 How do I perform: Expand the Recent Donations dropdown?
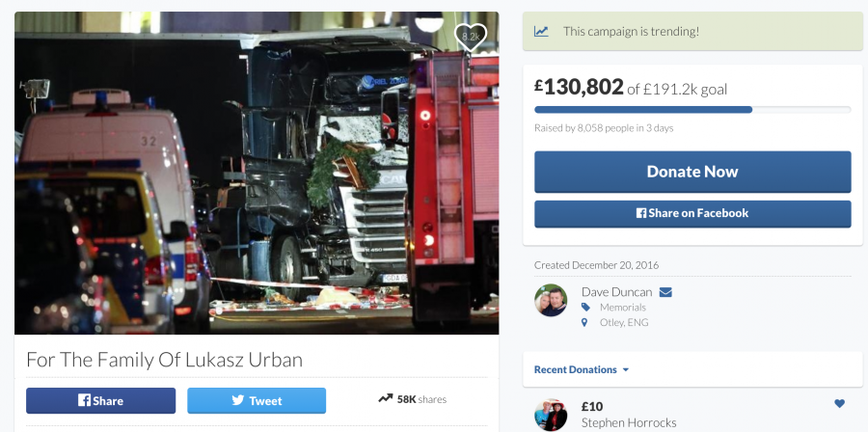coord(582,369)
